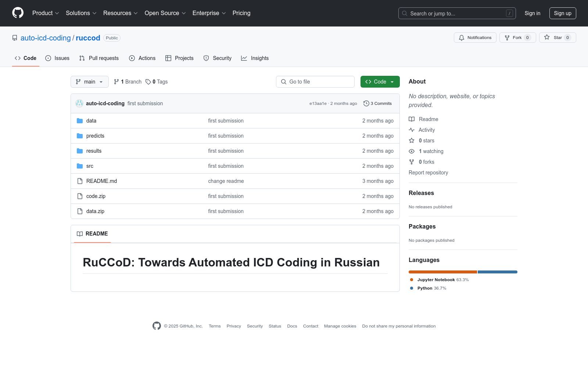Fork the ruccod repository
The width and height of the screenshot is (588, 368).
point(517,38)
